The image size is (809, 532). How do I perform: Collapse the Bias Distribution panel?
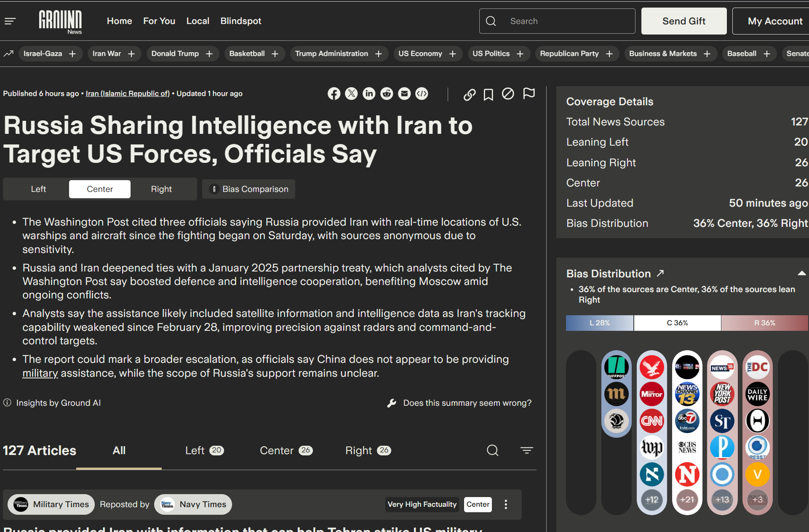tap(801, 274)
